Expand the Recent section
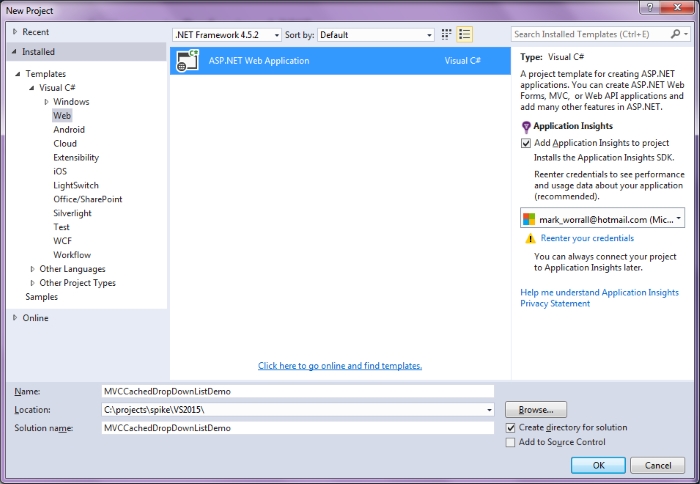Screen dimensions: 700x484 [x=15, y=32]
